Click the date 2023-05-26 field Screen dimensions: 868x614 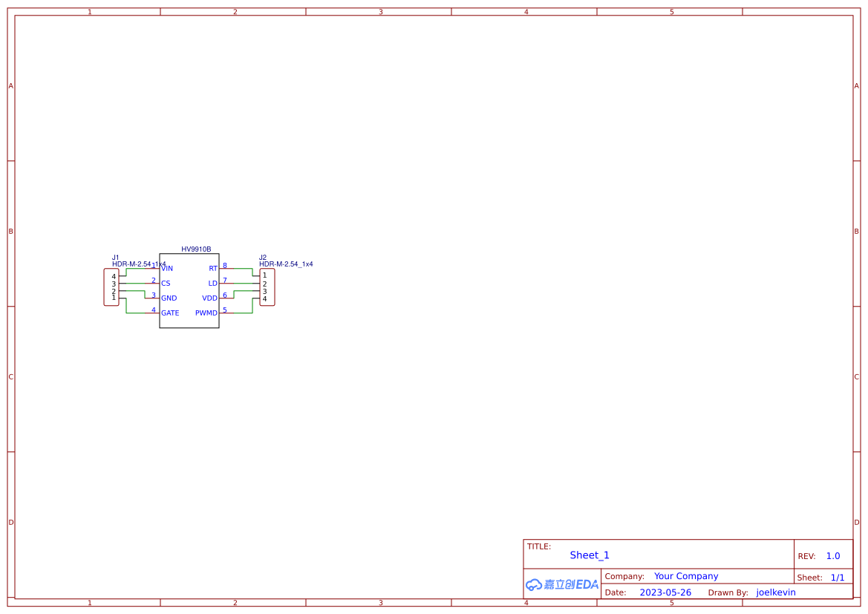(665, 592)
